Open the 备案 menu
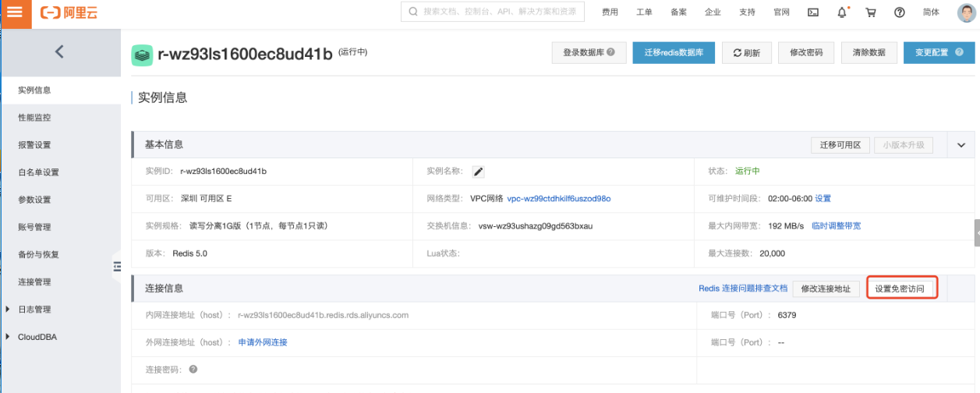 678,12
